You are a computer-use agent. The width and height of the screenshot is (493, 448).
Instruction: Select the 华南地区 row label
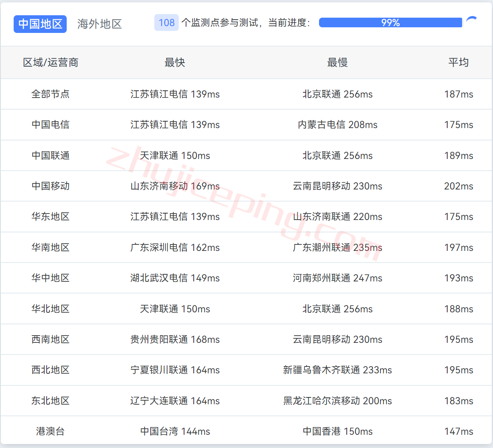pos(51,247)
